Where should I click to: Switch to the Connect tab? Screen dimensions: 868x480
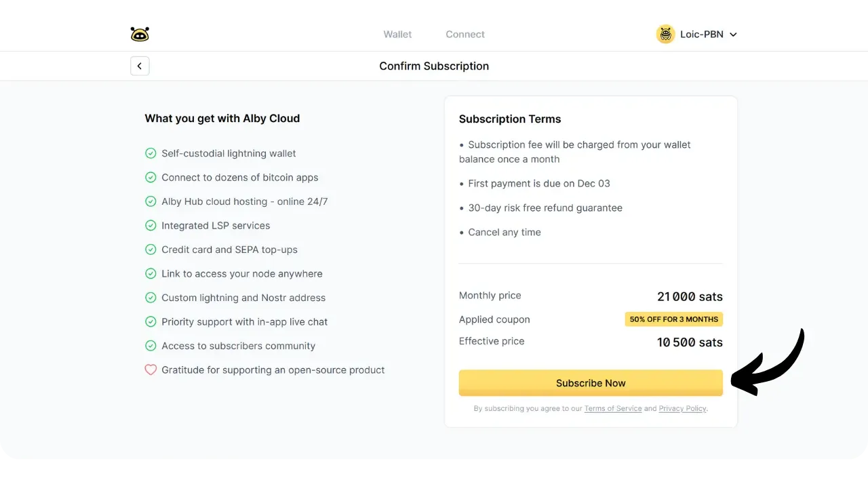(x=465, y=34)
